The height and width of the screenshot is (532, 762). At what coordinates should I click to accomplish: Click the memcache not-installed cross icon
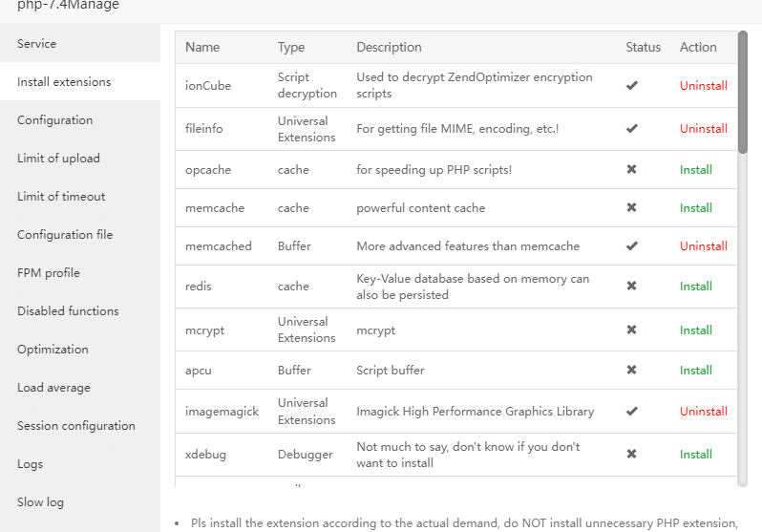coord(631,208)
